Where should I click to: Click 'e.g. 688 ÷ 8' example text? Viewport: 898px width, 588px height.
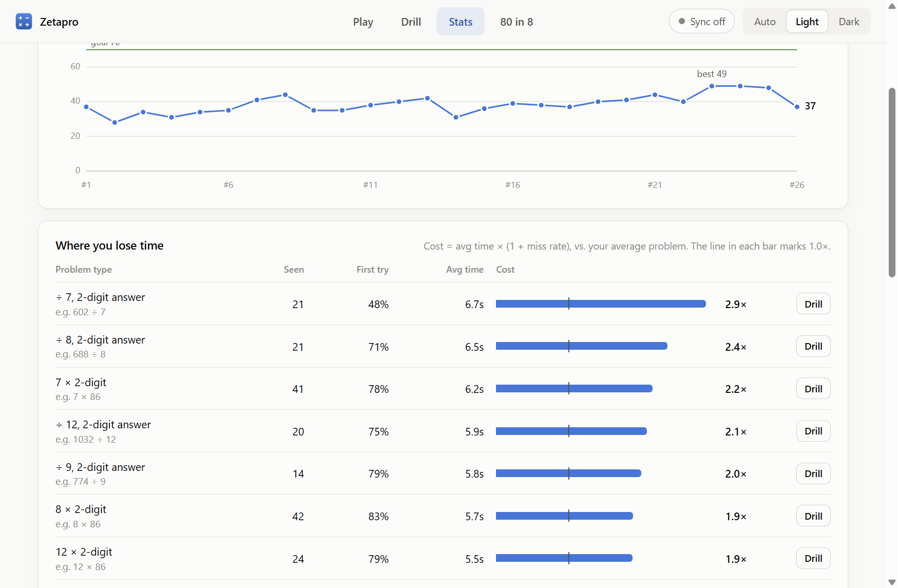(81, 354)
